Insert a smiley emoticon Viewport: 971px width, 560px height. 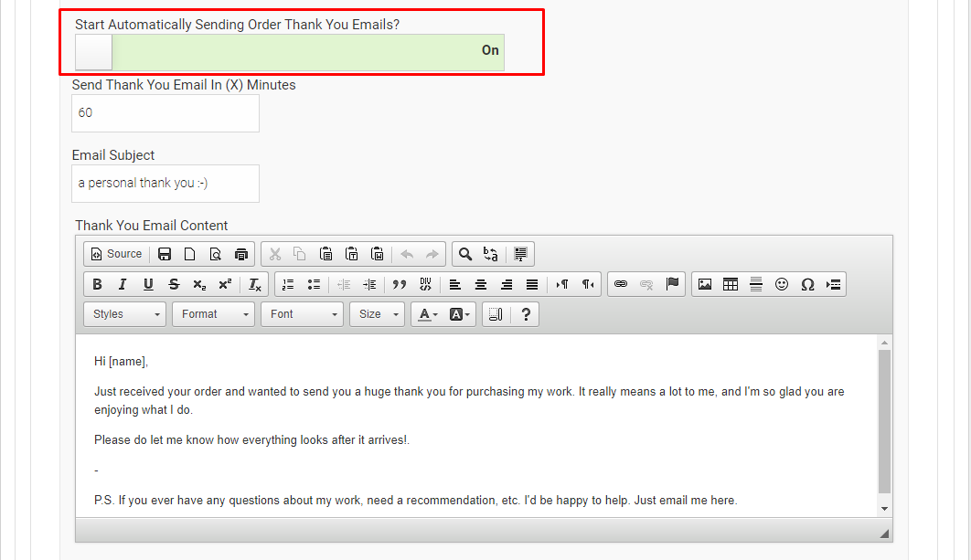tap(782, 283)
